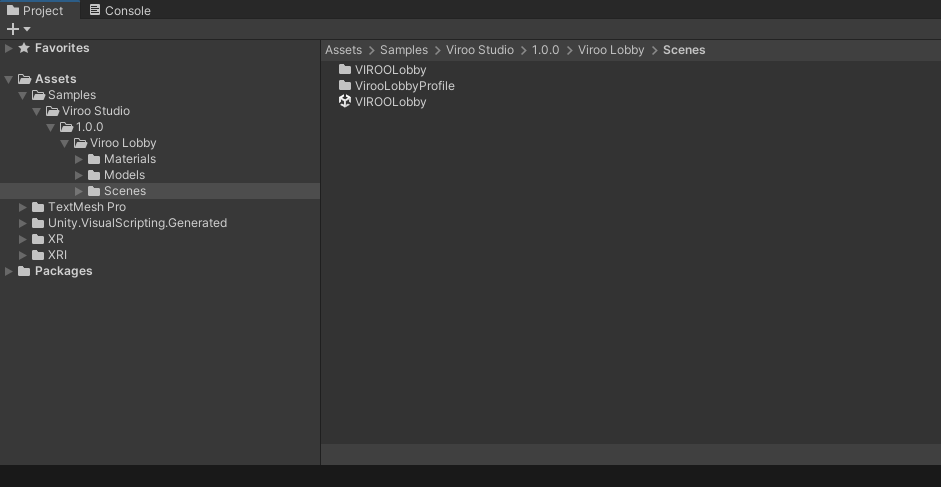Select Viroo Lobby label in tree
941x487 pixels.
(123, 143)
